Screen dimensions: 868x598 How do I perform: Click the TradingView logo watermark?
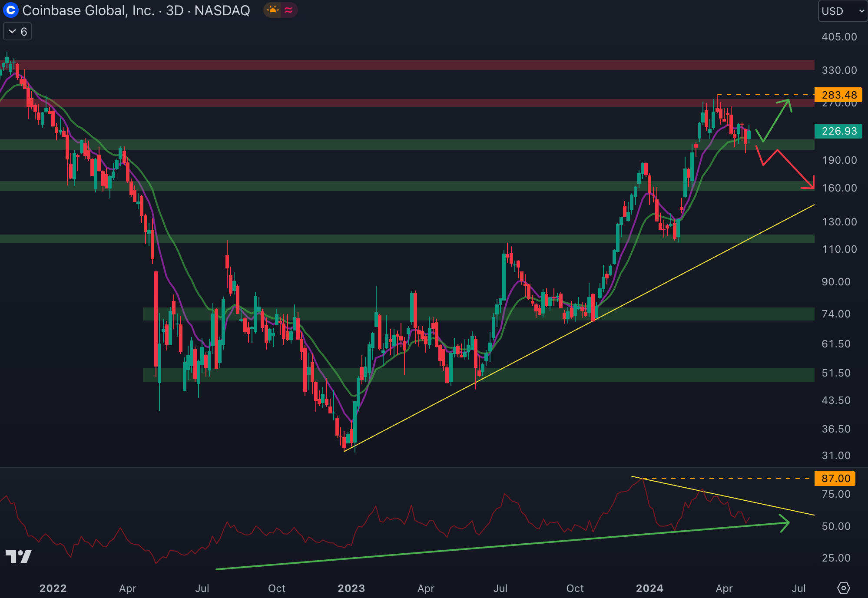tap(18, 556)
